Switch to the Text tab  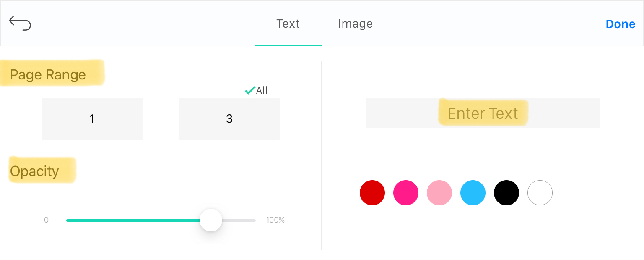coord(288,24)
